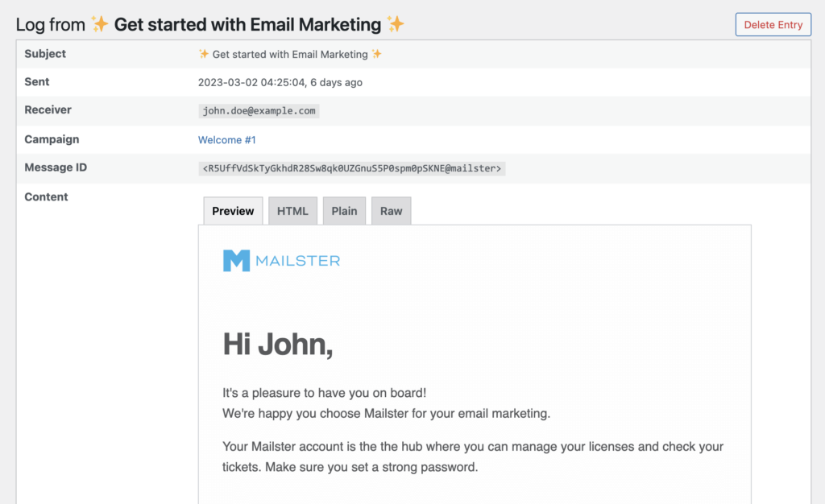Open the Plain text tab
This screenshot has height=504, width=825.
pyautogui.click(x=344, y=211)
